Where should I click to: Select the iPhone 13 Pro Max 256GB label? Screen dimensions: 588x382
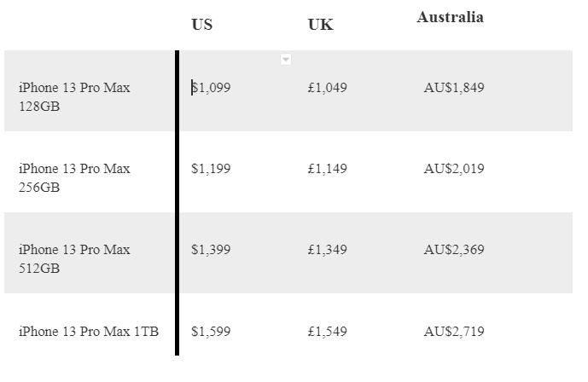click(74, 177)
